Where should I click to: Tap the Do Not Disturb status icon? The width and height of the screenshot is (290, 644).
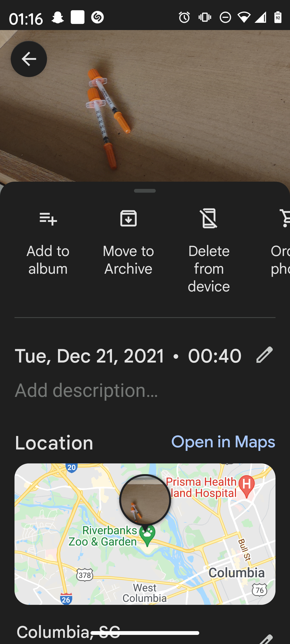point(225,18)
